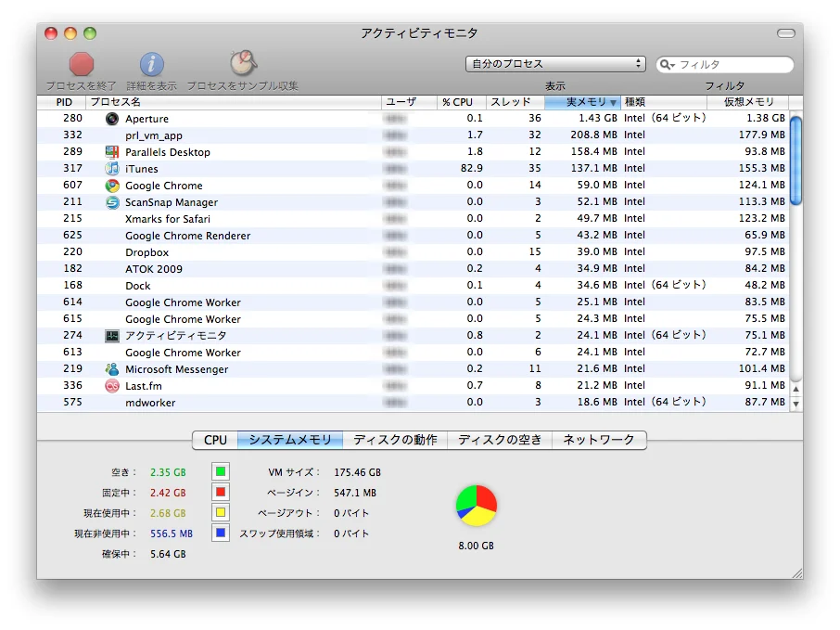Click inside the フィルタ search field
The image size is (840, 630).
[x=725, y=65]
